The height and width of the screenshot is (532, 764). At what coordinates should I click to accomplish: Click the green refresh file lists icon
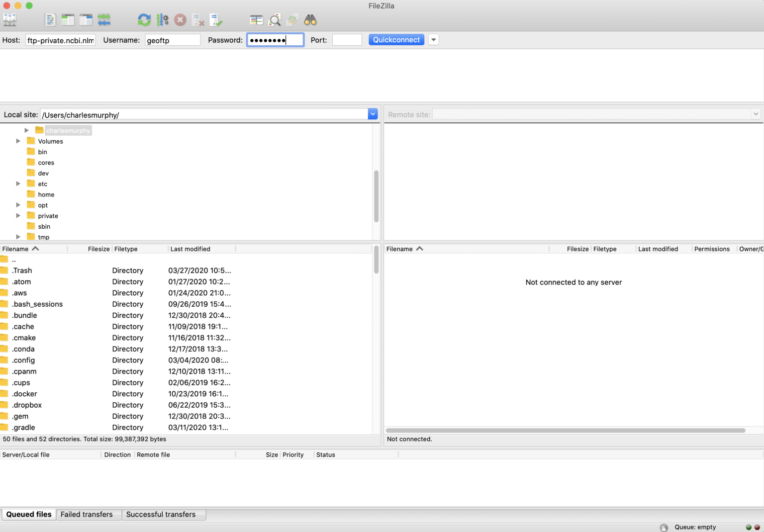click(x=144, y=20)
